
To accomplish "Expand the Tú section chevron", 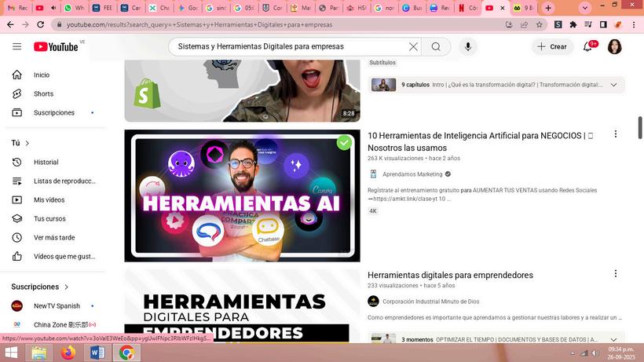I will (27, 143).
